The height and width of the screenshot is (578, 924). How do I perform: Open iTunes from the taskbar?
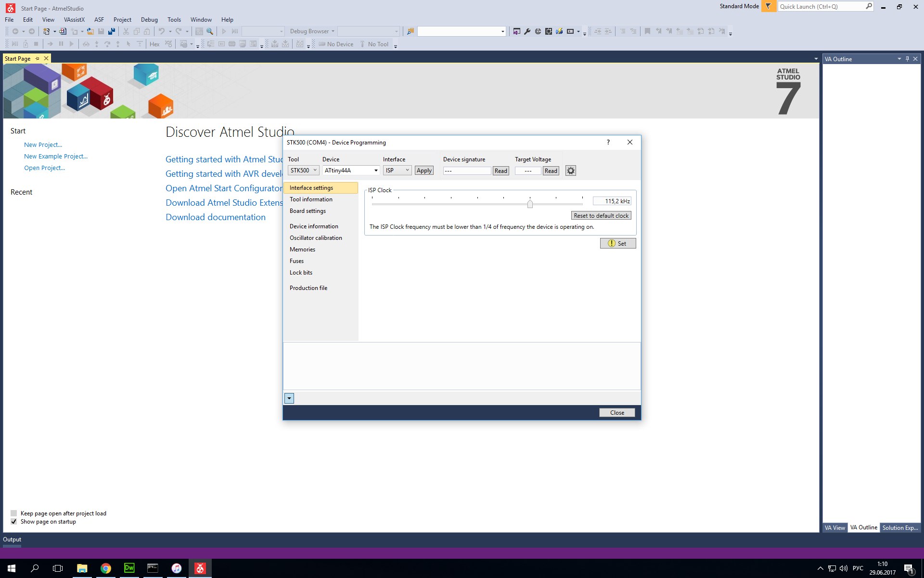176,568
